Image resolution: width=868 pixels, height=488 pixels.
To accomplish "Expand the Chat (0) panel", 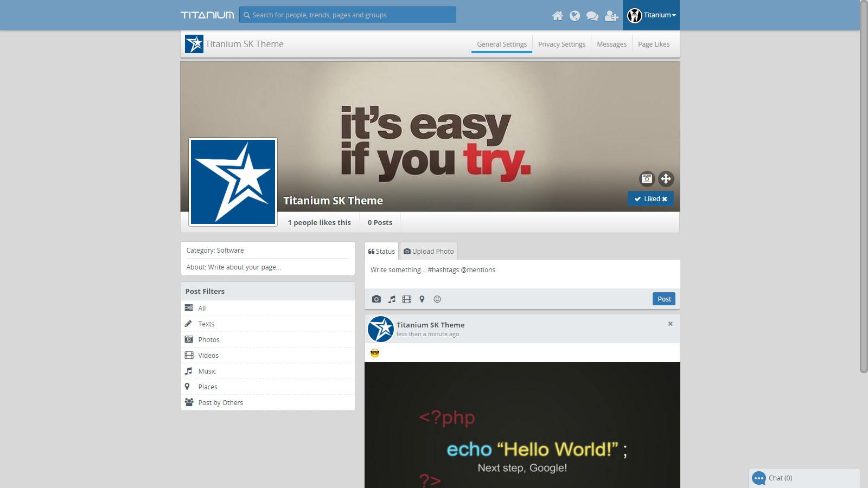I will click(804, 478).
